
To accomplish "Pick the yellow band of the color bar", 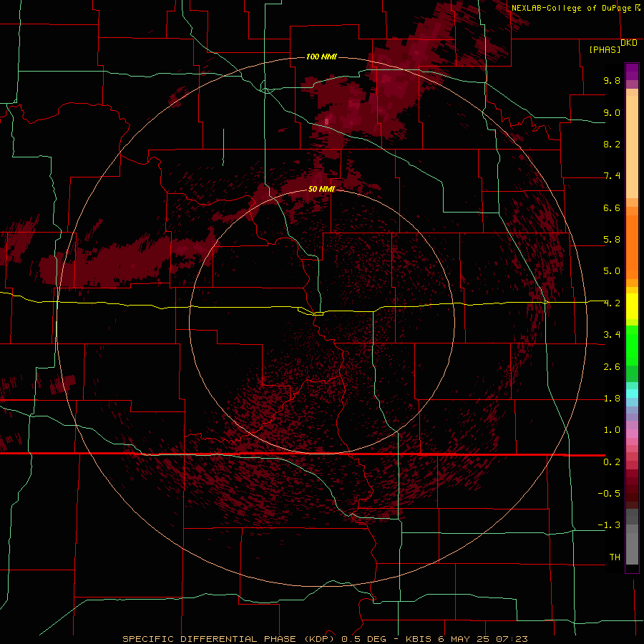I will pyautogui.click(x=632, y=306).
